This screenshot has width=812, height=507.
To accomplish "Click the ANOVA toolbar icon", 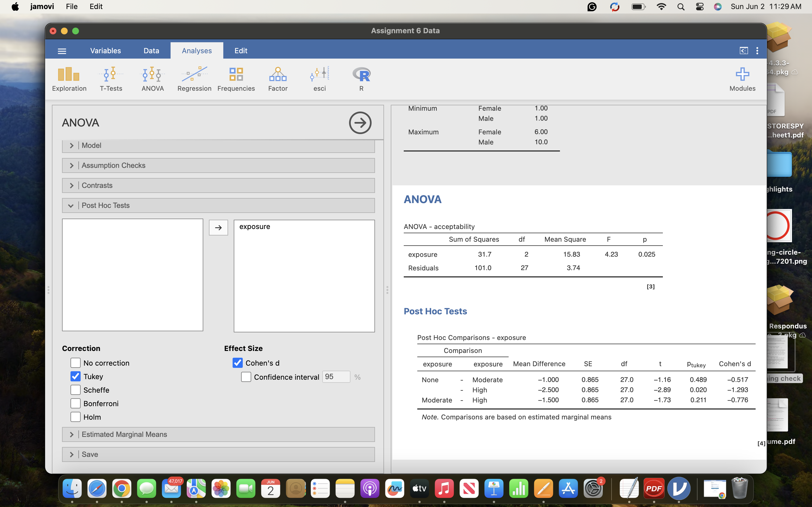I will 153,79.
